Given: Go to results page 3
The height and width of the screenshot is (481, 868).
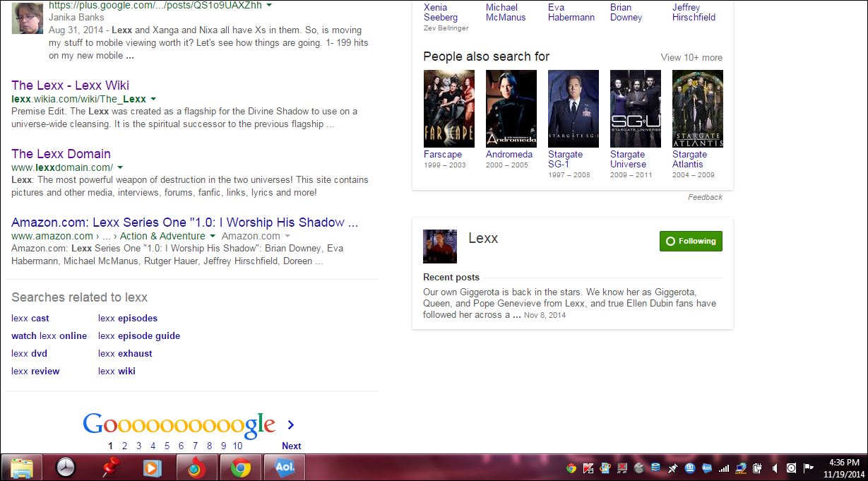Looking at the screenshot, I should click(138, 446).
